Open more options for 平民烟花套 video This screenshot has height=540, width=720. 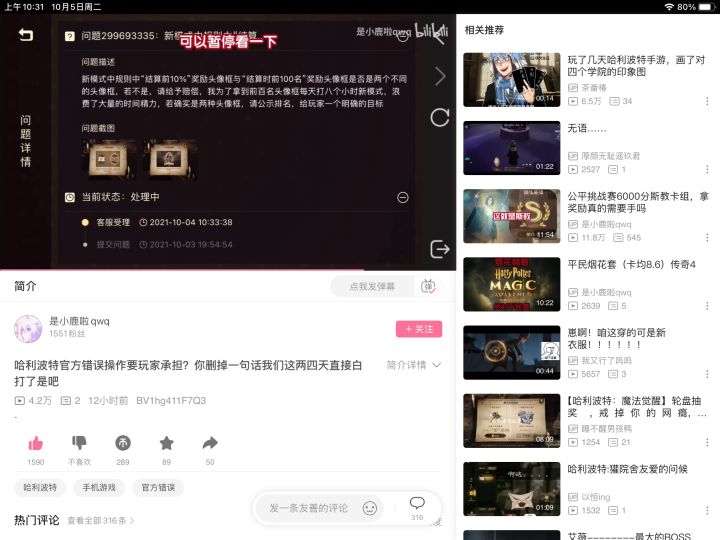(707, 306)
